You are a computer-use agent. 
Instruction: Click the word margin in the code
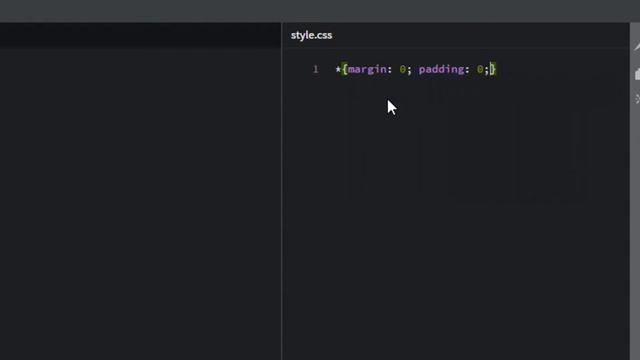pyautogui.click(x=367, y=70)
